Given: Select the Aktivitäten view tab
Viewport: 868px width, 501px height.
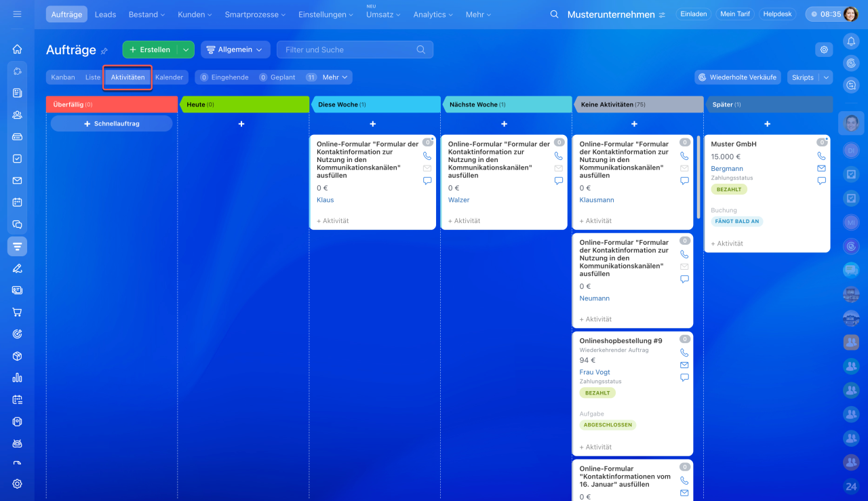Looking at the screenshot, I should pyautogui.click(x=128, y=77).
